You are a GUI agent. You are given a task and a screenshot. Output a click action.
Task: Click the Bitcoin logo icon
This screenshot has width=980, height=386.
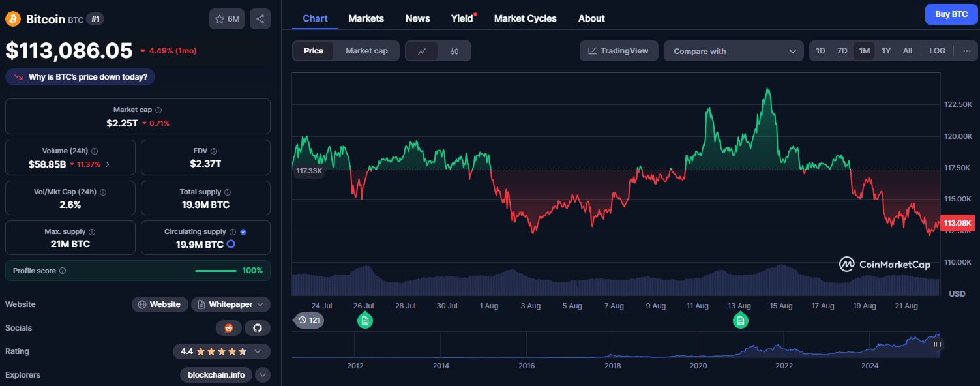click(x=13, y=19)
